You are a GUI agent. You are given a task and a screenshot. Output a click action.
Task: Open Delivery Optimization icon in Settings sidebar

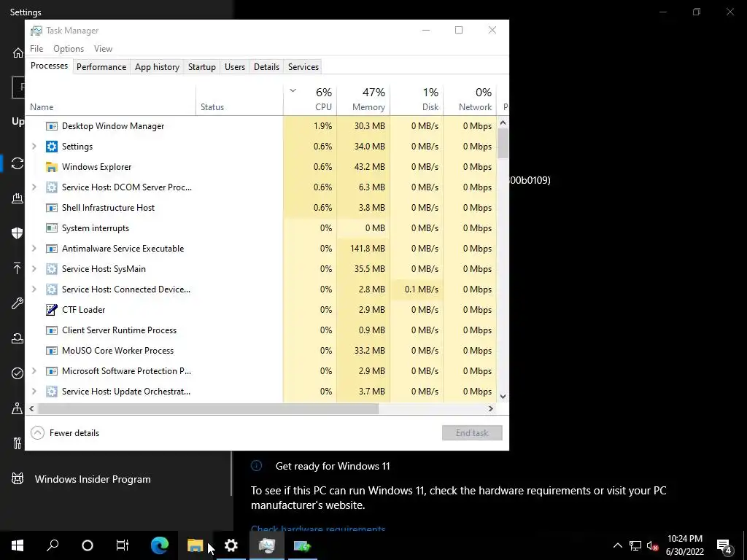[x=18, y=198]
